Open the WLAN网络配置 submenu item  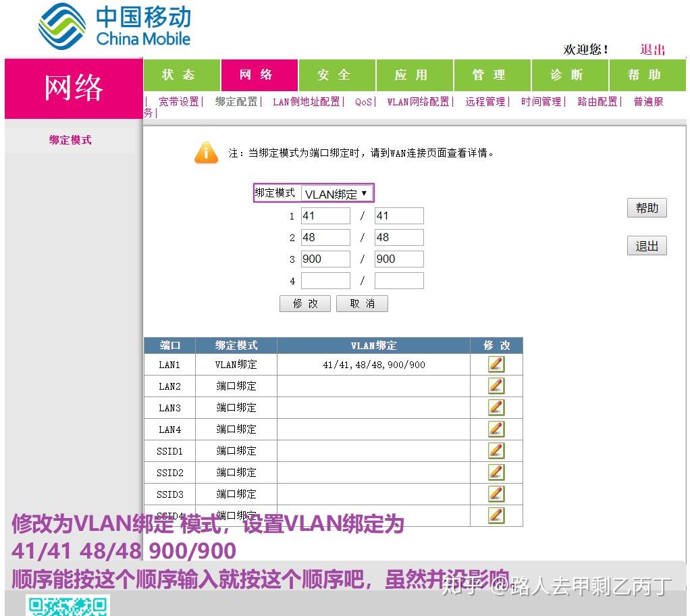(x=417, y=101)
